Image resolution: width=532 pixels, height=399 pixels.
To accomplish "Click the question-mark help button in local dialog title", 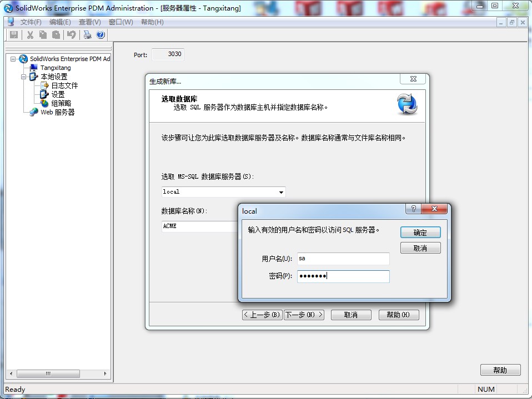I will click(413, 209).
